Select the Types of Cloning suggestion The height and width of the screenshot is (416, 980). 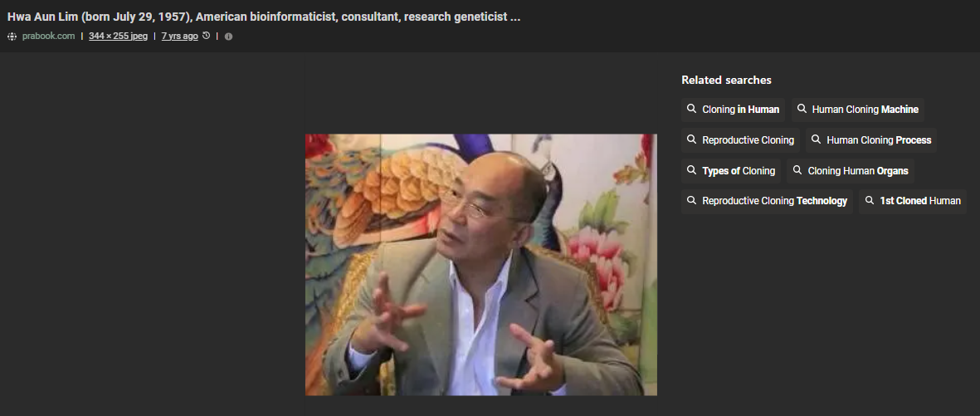click(x=730, y=171)
